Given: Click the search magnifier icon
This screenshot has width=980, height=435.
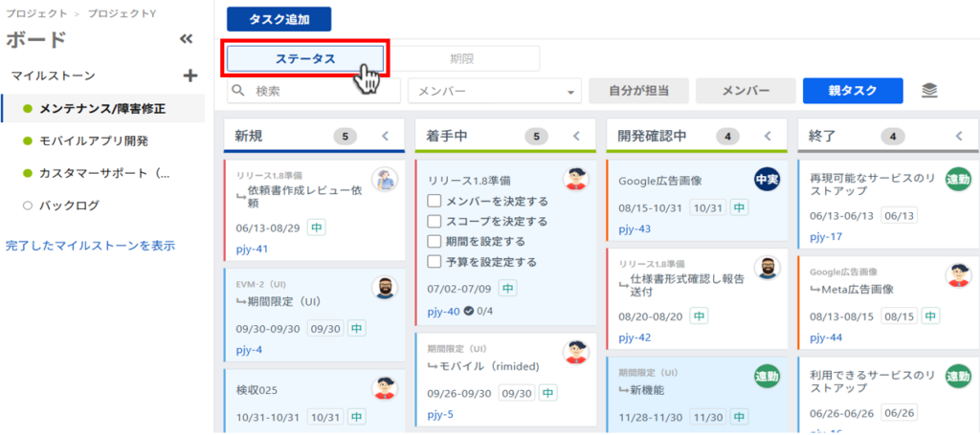Looking at the screenshot, I should point(239,91).
